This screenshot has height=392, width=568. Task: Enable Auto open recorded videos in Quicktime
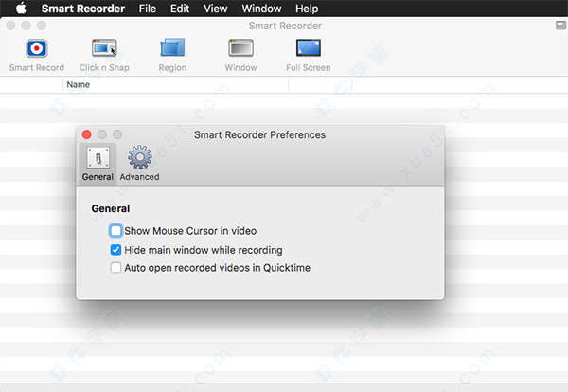[x=115, y=268]
